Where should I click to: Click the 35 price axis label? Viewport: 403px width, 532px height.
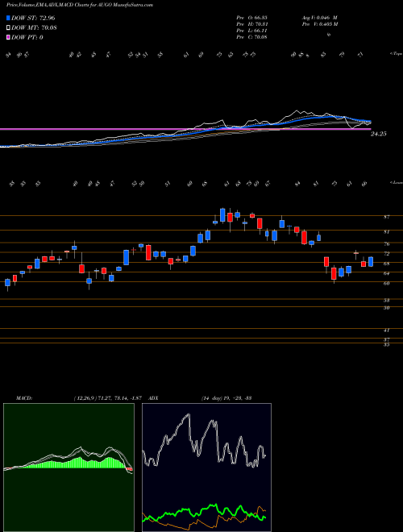tap(386, 345)
